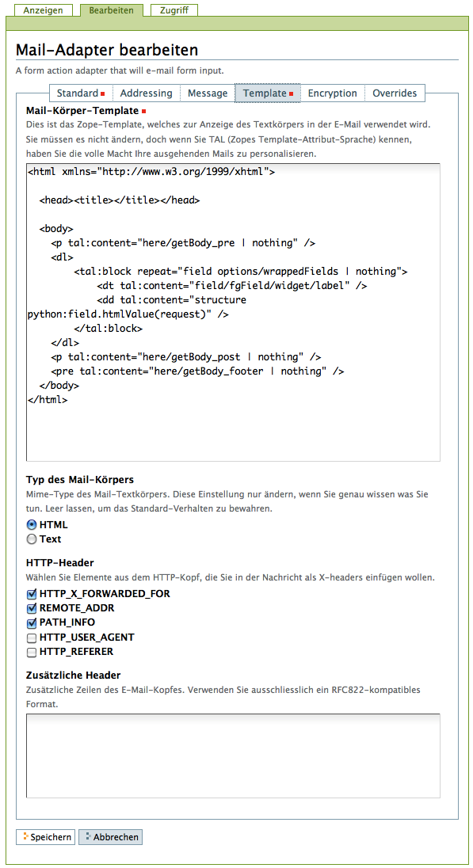Image resolution: width=473 pixels, height=868 pixels.
Task: Open the Addressing fieldset tab
Action: (x=147, y=93)
